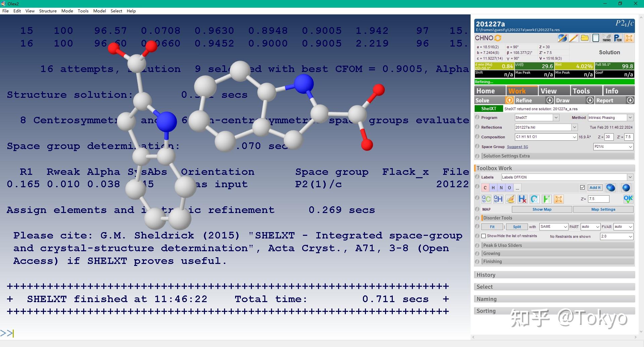Toggle the Solve section arrow
This screenshot has height=347, width=644.
[x=509, y=100]
